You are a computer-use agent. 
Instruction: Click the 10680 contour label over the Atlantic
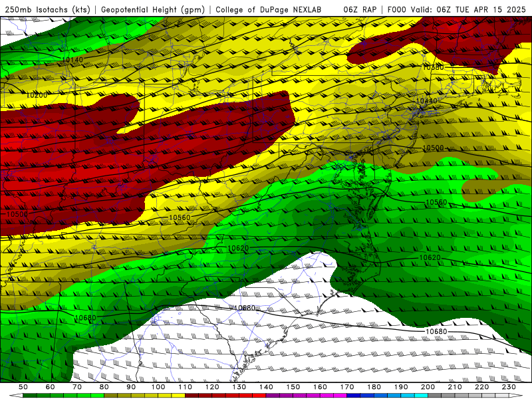click(x=436, y=331)
